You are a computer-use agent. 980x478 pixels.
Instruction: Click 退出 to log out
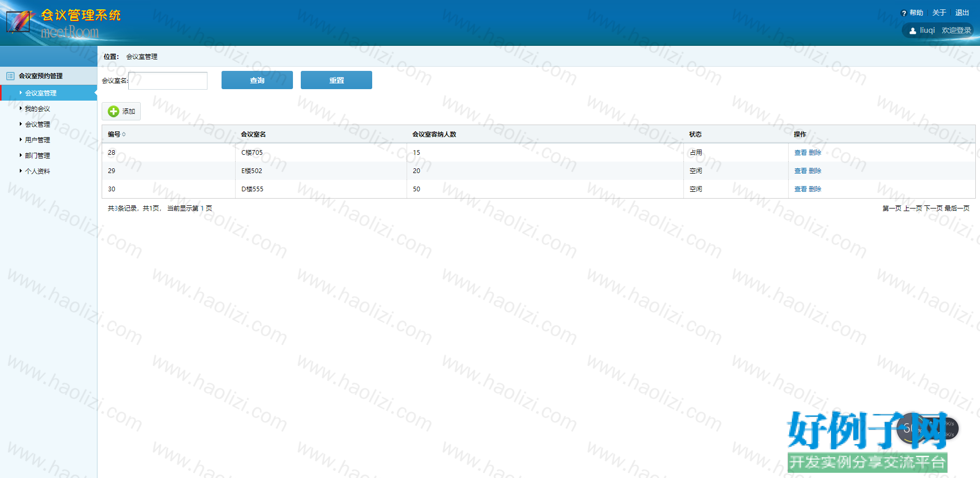(962, 13)
